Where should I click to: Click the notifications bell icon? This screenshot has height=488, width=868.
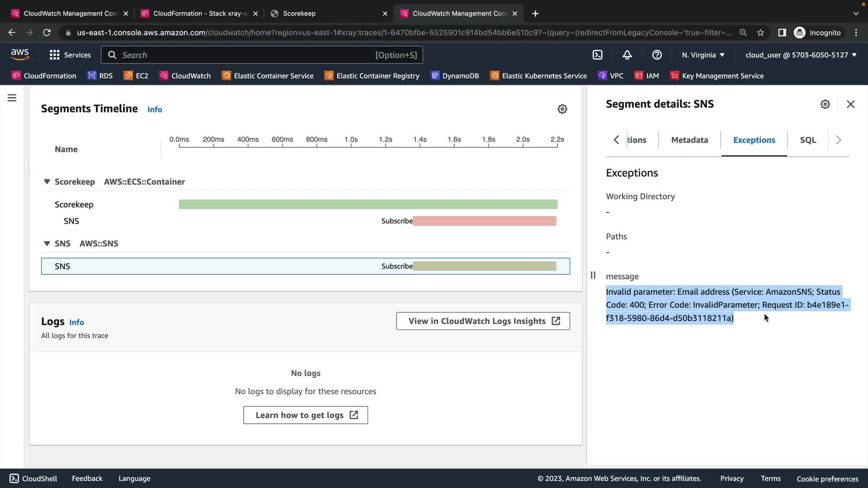coord(627,55)
